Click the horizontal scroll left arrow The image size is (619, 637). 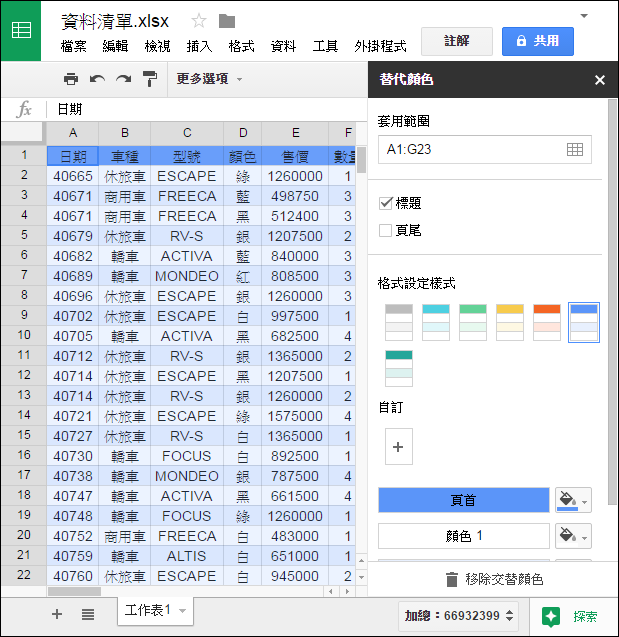331,591
